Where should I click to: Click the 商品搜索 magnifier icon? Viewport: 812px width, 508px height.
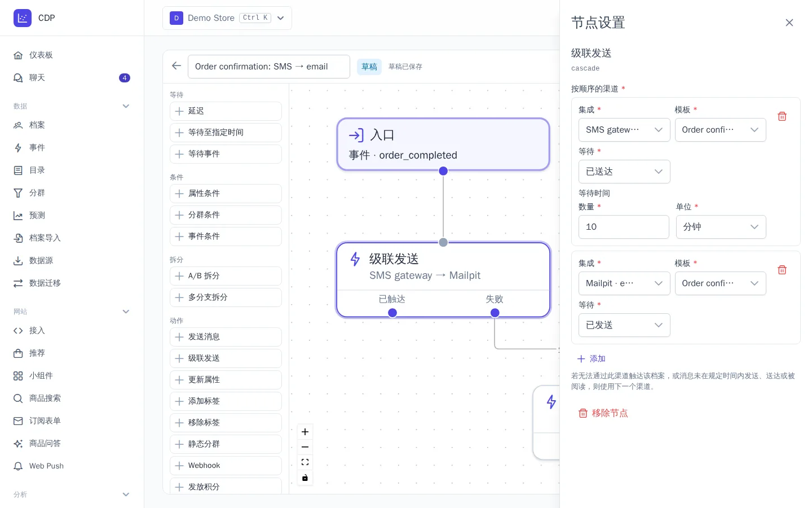(18, 398)
